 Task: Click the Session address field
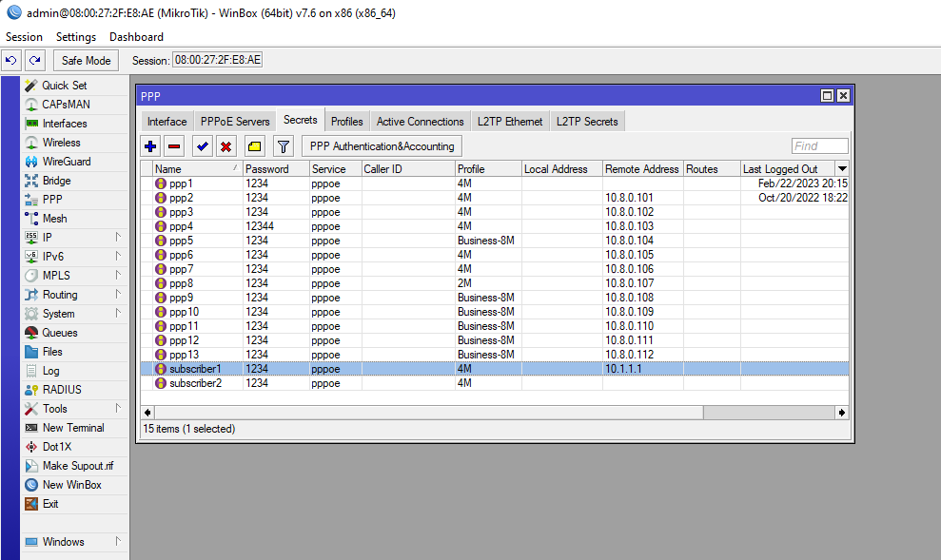(217, 60)
